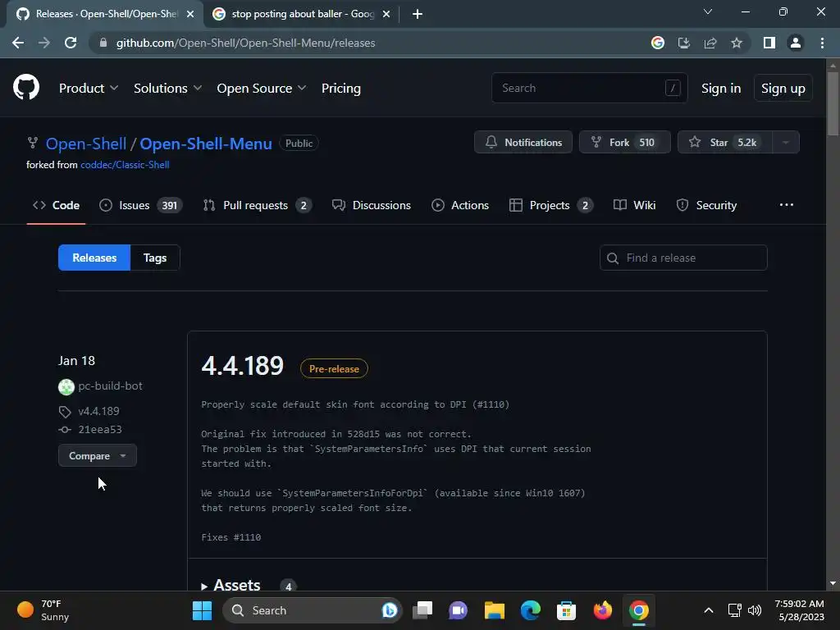Open the 4.4.189 release title
Viewport: 840px width, 630px height.
pyautogui.click(x=242, y=366)
